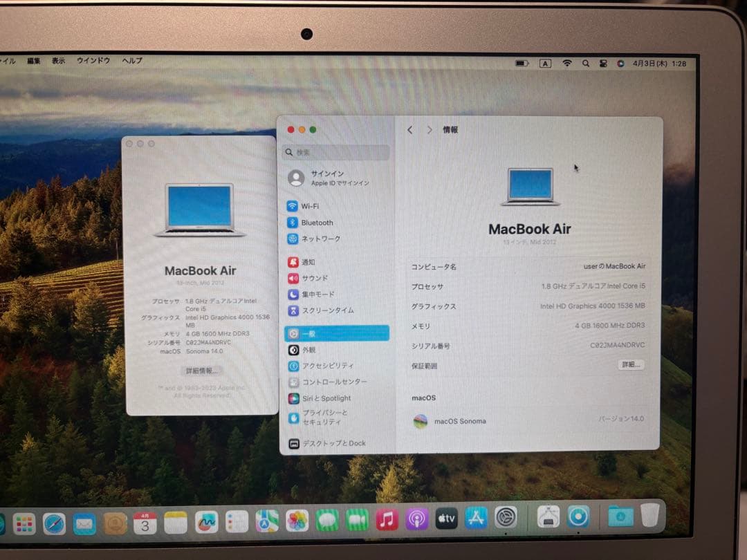Screen dimensions: 747x560
Task: Click the コンピュータ名 value user の MacBook Air
Action: click(x=615, y=266)
